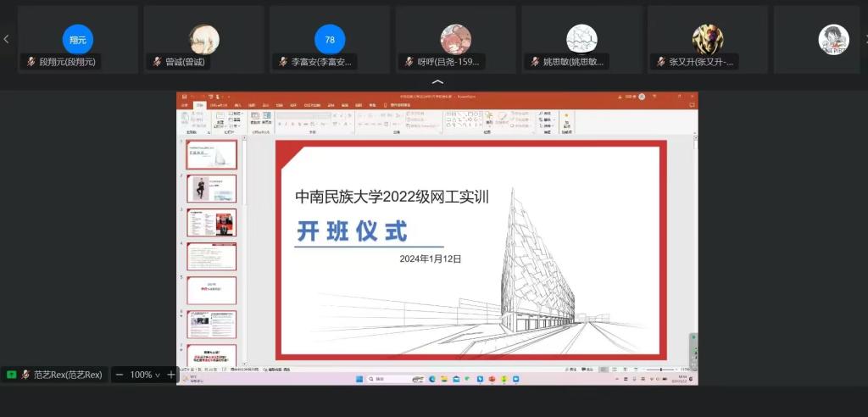
Task: Click the 张又升 participant name label
Action: click(x=697, y=62)
